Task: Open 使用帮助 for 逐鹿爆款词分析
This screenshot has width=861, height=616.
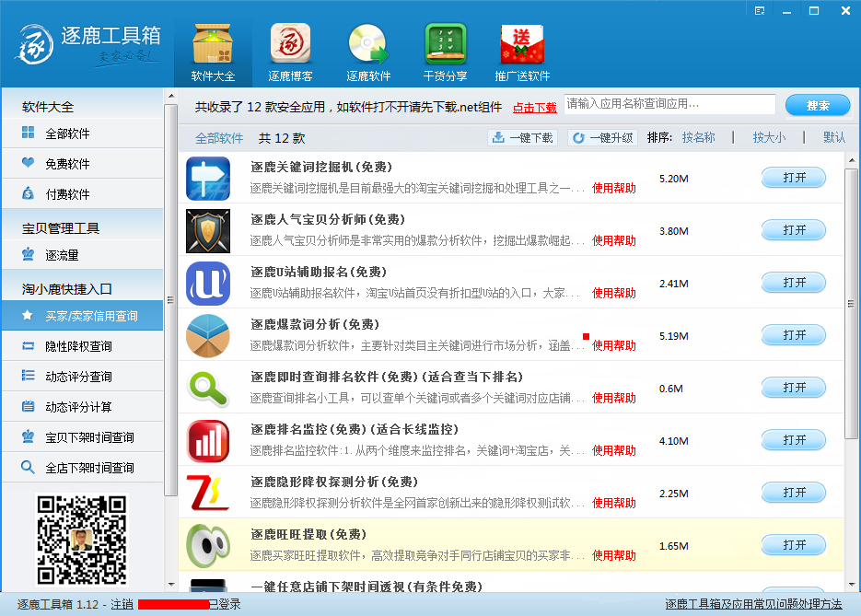Action: click(614, 345)
